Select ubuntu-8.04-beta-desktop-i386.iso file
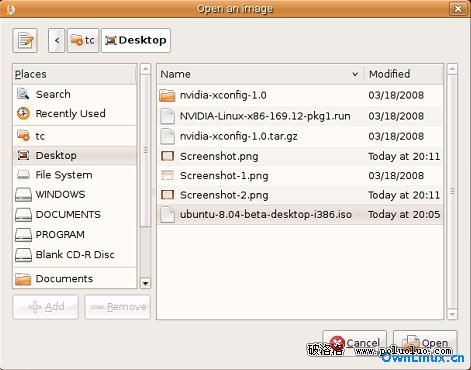 pyautogui.click(x=300, y=214)
